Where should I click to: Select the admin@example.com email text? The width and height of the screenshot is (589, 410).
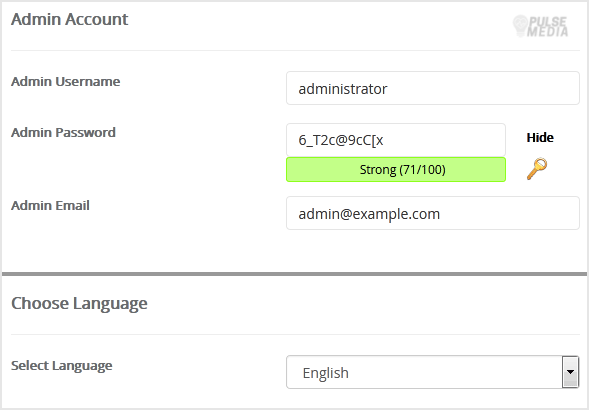369,214
